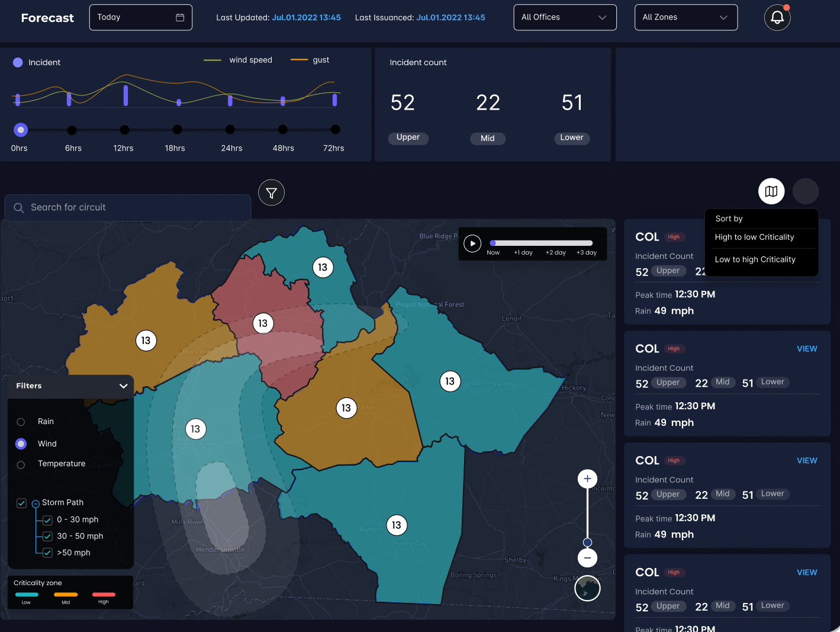This screenshot has height=632, width=840.
Task: Click the Lower incident count tag
Action: 572,137
